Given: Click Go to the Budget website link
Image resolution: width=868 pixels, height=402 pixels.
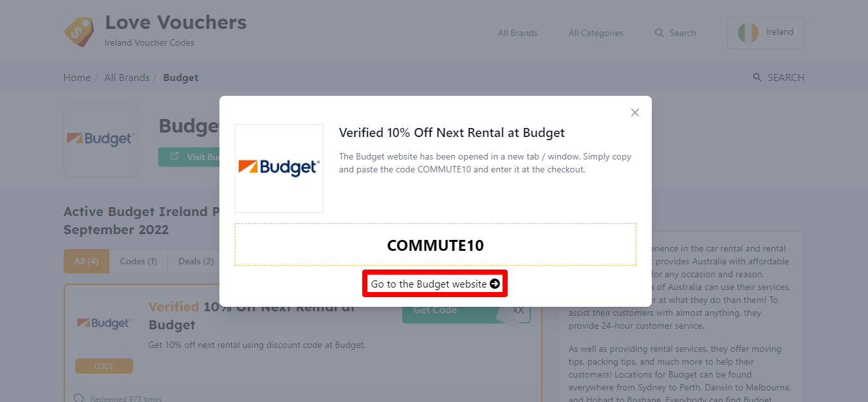Looking at the screenshot, I should 435,284.
